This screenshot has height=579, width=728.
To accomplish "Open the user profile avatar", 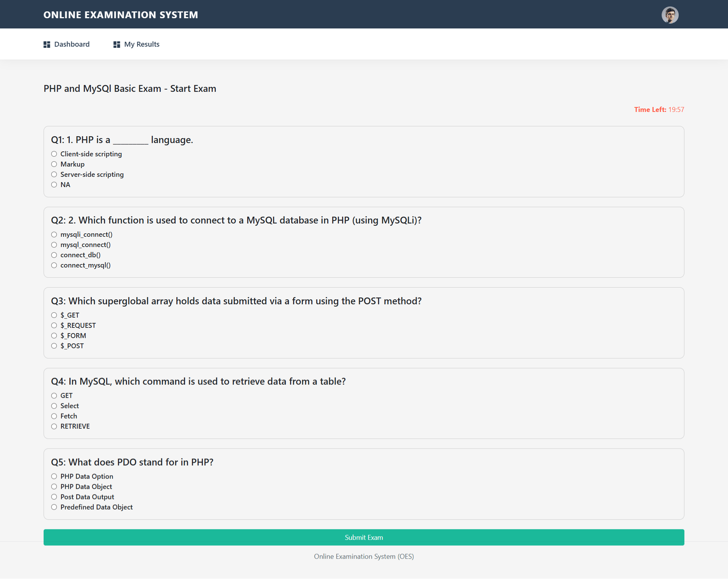I will click(x=670, y=15).
